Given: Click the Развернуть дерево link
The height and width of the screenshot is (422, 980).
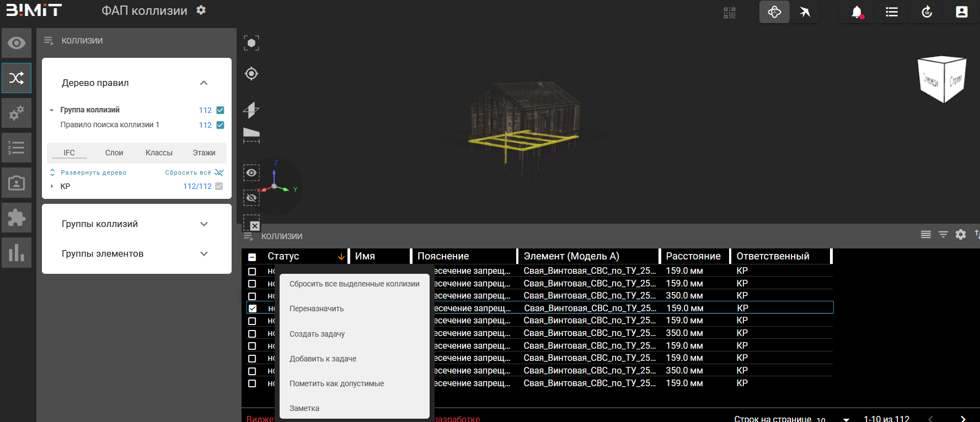Looking at the screenshot, I should pos(93,172).
